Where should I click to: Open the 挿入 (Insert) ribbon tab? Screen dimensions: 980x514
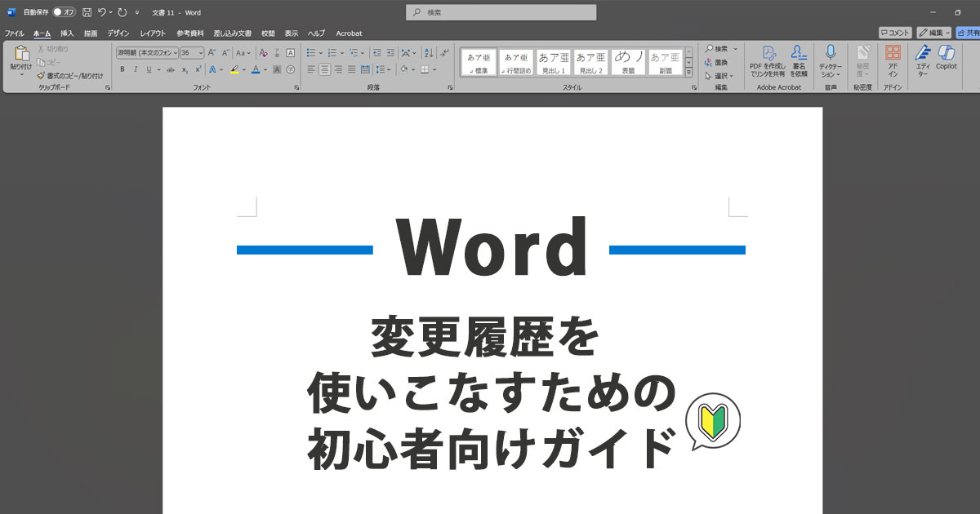[x=67, y=33]
